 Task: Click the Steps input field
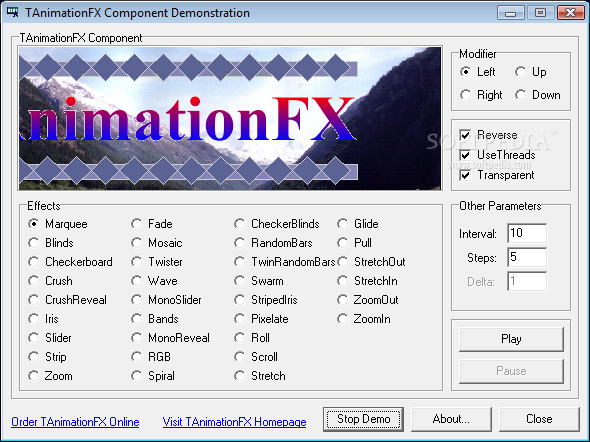(x=527, y=257)
